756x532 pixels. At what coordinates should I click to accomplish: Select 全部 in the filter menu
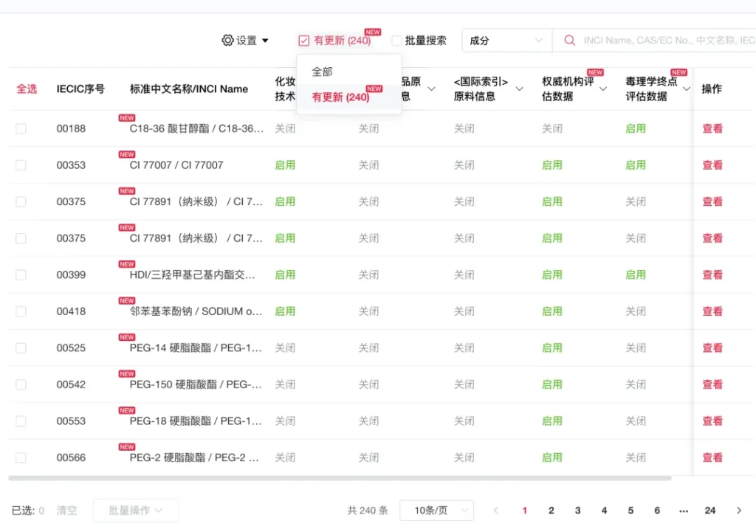point(323,72)
